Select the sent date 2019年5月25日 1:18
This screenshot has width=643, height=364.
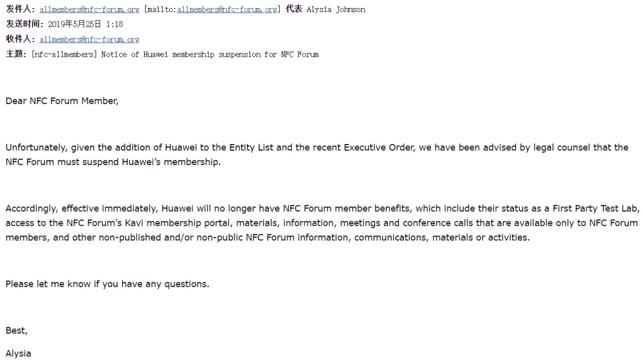pyautogui.click(x=85, y=24)
